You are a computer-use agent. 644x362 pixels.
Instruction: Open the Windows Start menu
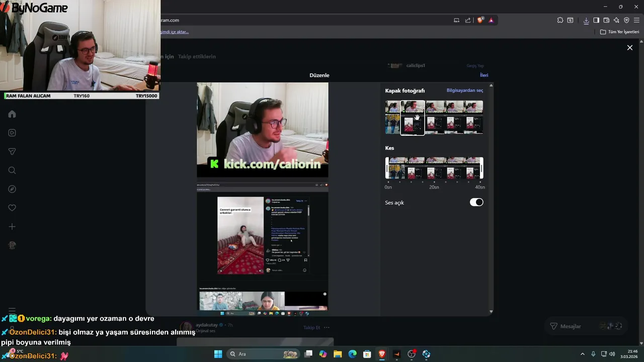[x=218, y=354]
